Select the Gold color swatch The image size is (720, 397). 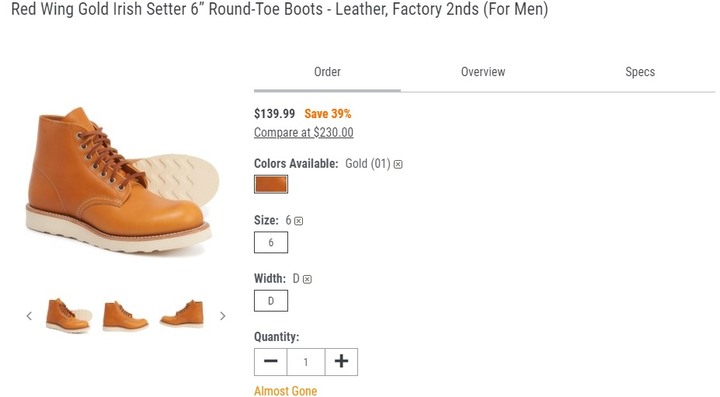pos(271,184)
